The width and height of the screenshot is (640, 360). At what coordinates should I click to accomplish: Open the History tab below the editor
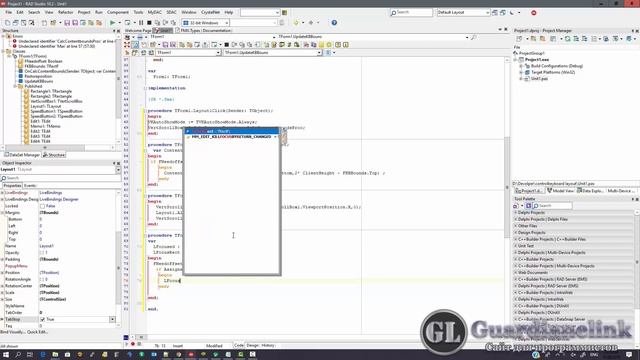click(x=268, y=345)
